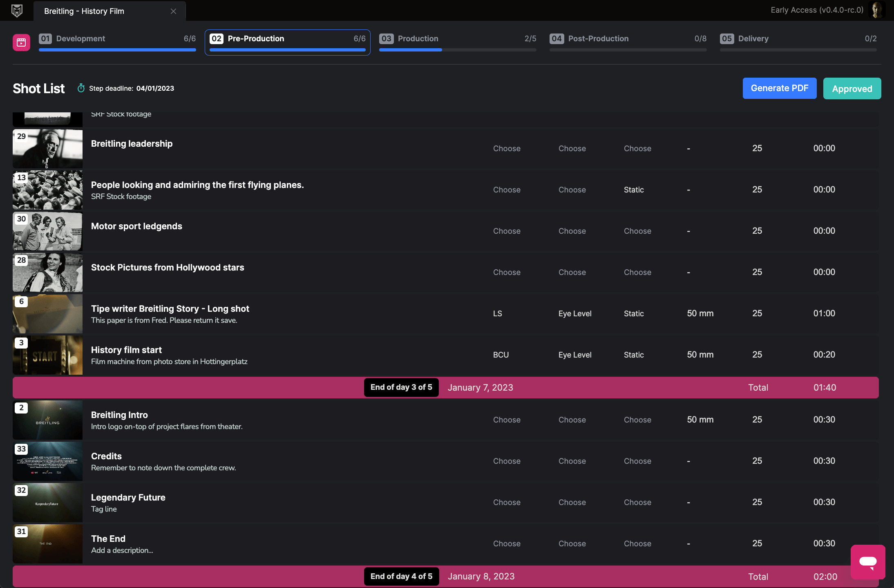Open the pink project calendar icon
Screen dimensions: 894x588
coord(21,42)
